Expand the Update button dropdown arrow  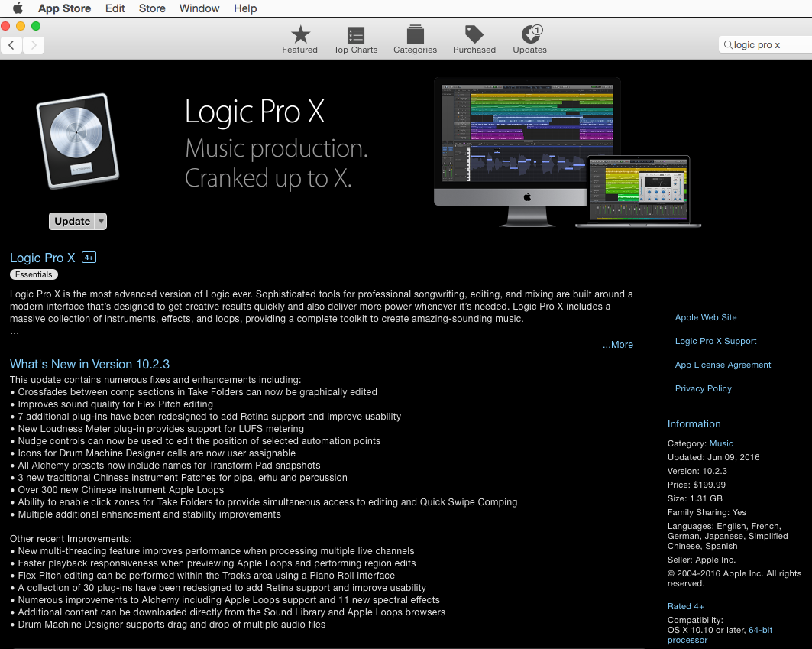(101, 221)
